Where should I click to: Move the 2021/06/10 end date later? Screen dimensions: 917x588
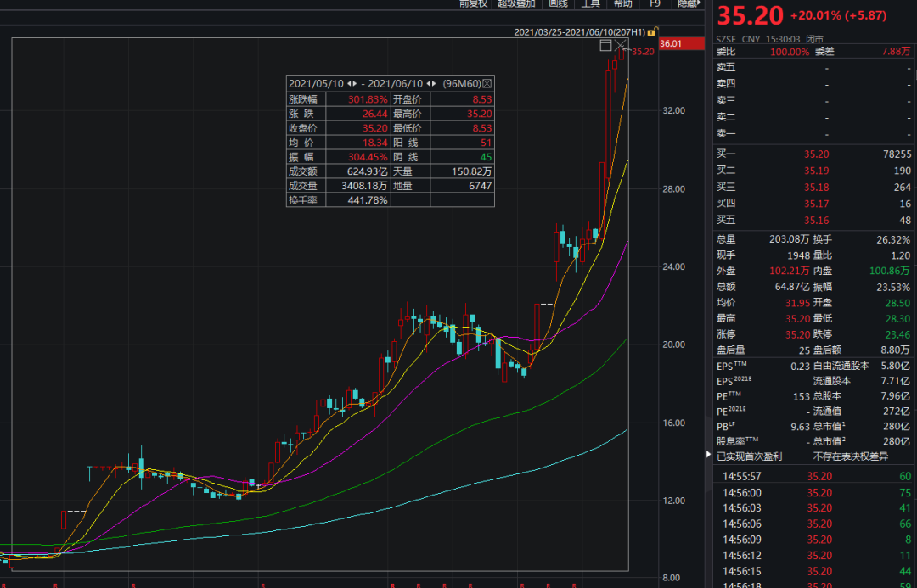point(436,83)
